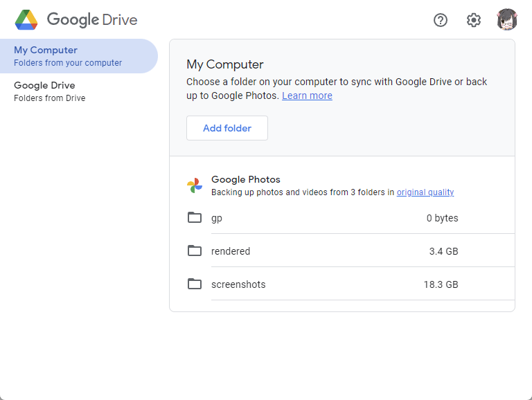The image size is (532, 400).
Task: Click the Google Drive title text in header
Action: [92, 19]
